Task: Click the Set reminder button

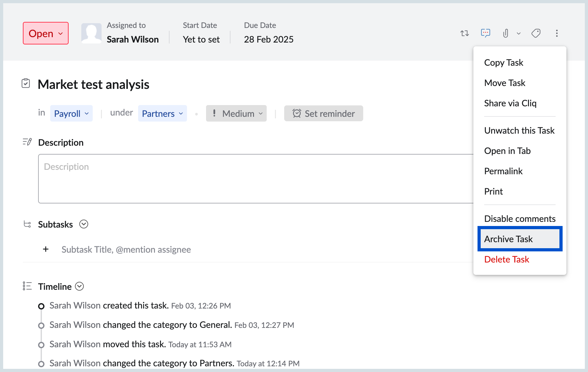Action: tap(324, 114)
